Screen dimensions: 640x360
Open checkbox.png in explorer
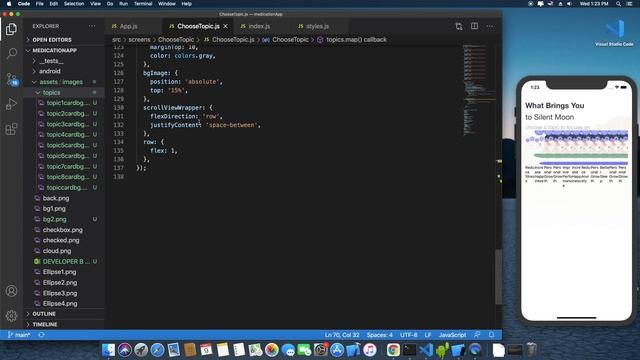point(62,230)
